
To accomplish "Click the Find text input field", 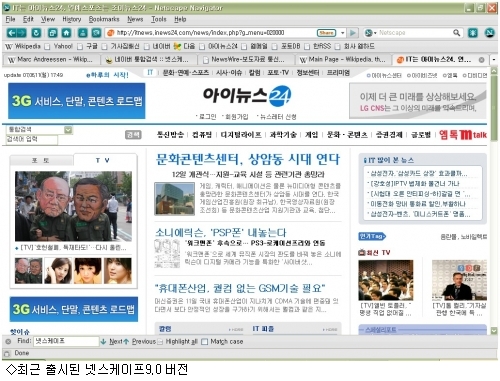I will click(x=66, y=341).
